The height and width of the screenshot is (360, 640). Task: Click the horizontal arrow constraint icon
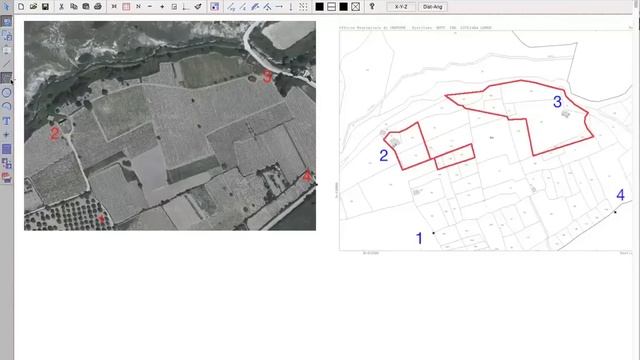[279, 7]
